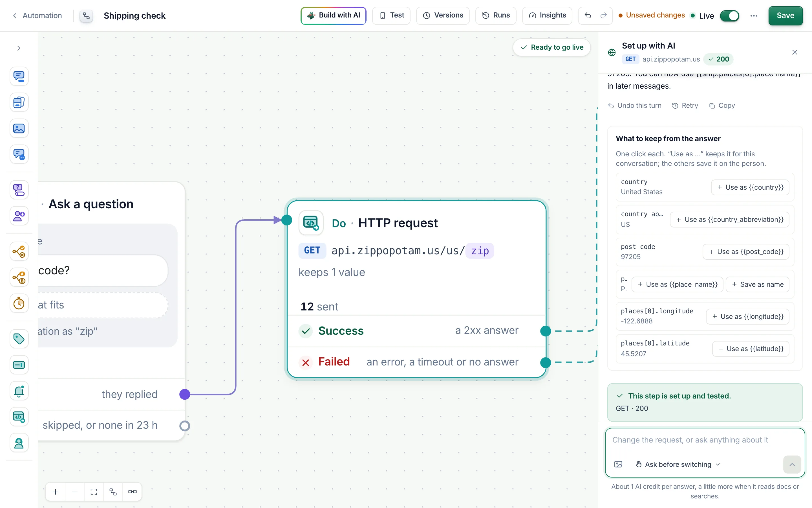812x508 pixels.
Task: Undo this turn in AI chat
Action: point(634,106)
